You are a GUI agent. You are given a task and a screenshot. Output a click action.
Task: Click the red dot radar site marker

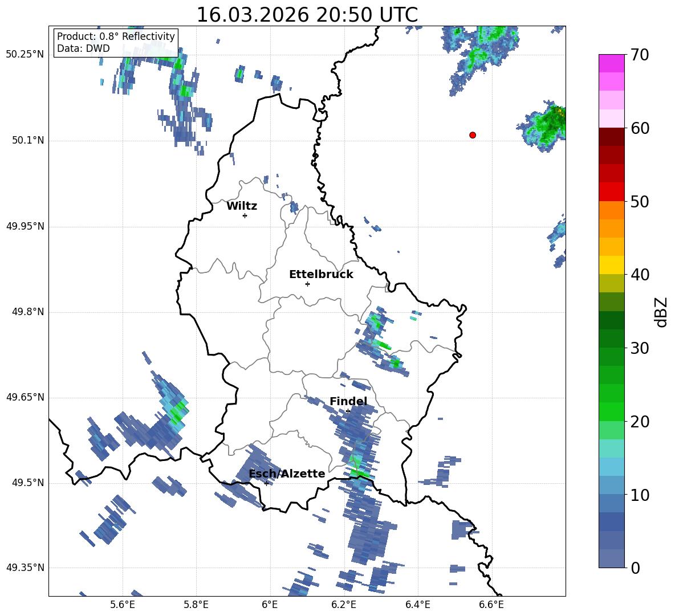tap(472, 135)
